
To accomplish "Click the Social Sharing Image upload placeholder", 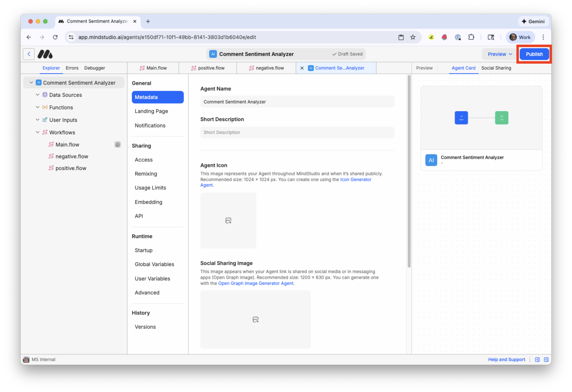I will (255, 319).
